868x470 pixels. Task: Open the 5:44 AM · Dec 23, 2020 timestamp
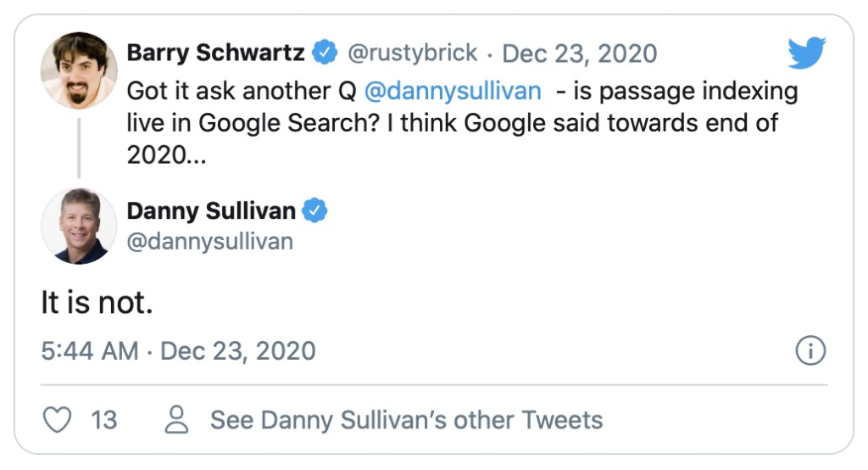click(178, 351)
